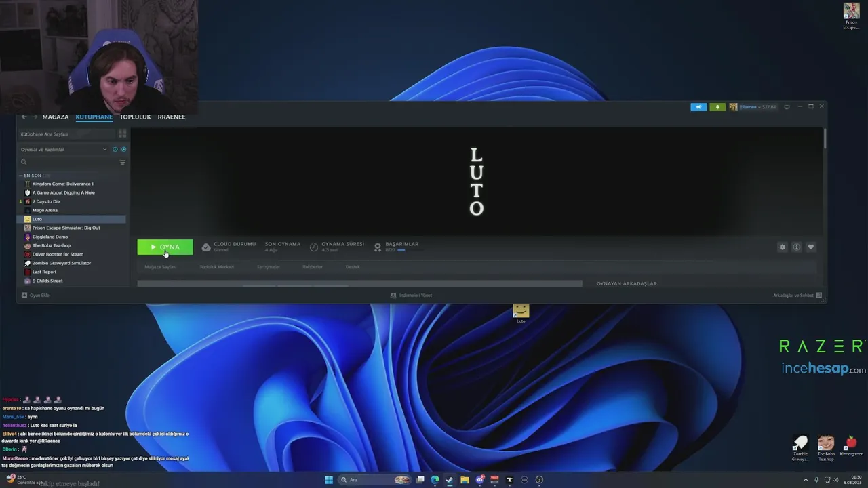Image resolution: width=868 pixels, height=488 pixels.
Task: Open İndirmeleri Yönet downloads manager
Action: (411, 296)
